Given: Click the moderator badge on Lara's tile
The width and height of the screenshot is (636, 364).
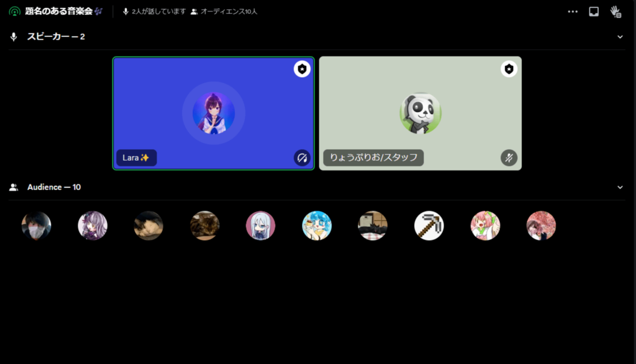Looking at the screenshot, I should 302,69.
